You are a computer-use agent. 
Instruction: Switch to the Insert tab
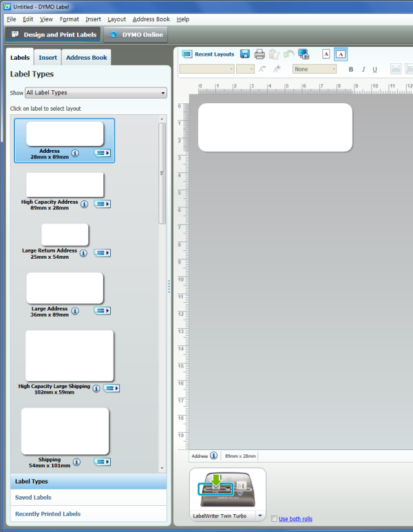pos(48,58)
